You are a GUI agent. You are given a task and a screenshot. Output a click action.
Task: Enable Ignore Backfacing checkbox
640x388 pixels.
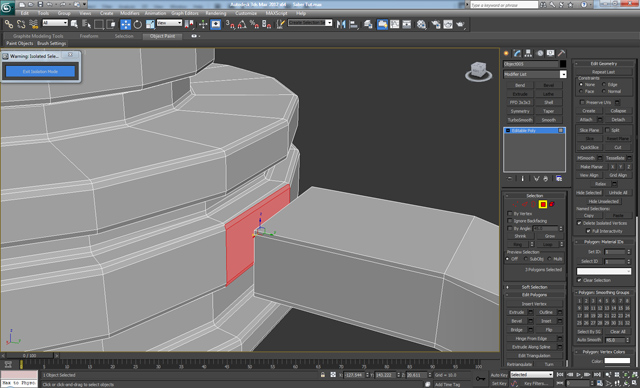coord(509,221)
